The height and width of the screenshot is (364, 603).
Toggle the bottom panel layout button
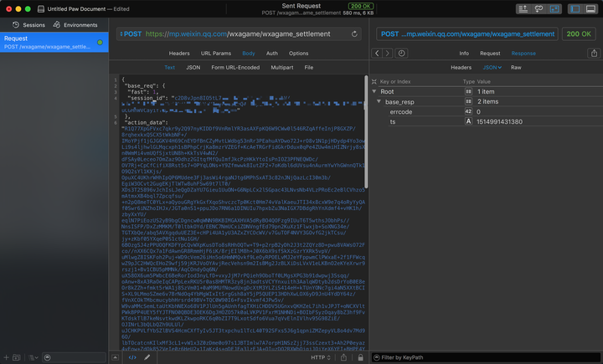590,8
